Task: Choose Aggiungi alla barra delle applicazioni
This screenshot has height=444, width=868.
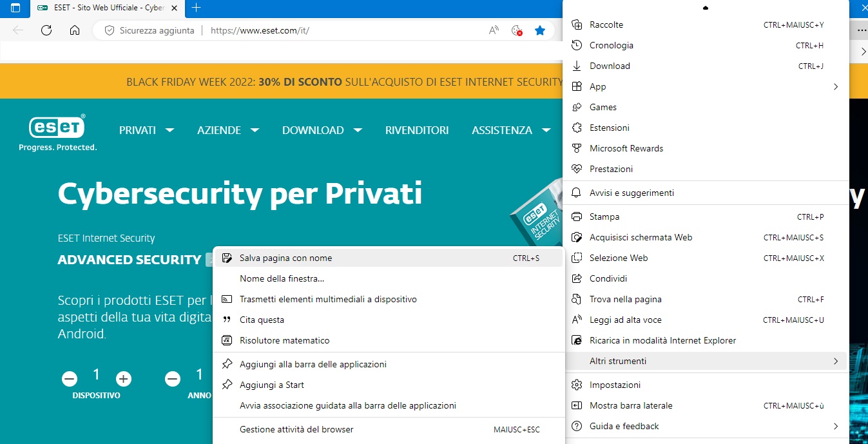Action: (389, 364)
